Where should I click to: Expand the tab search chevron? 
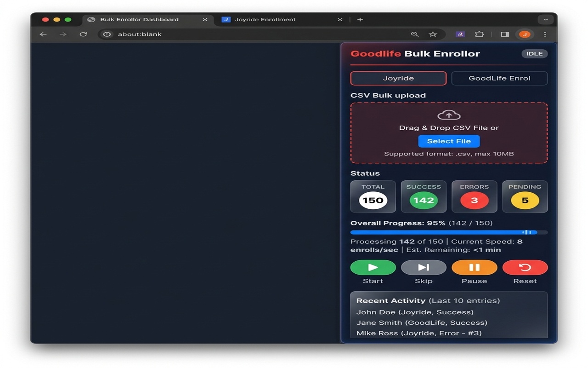coord(546,19)
